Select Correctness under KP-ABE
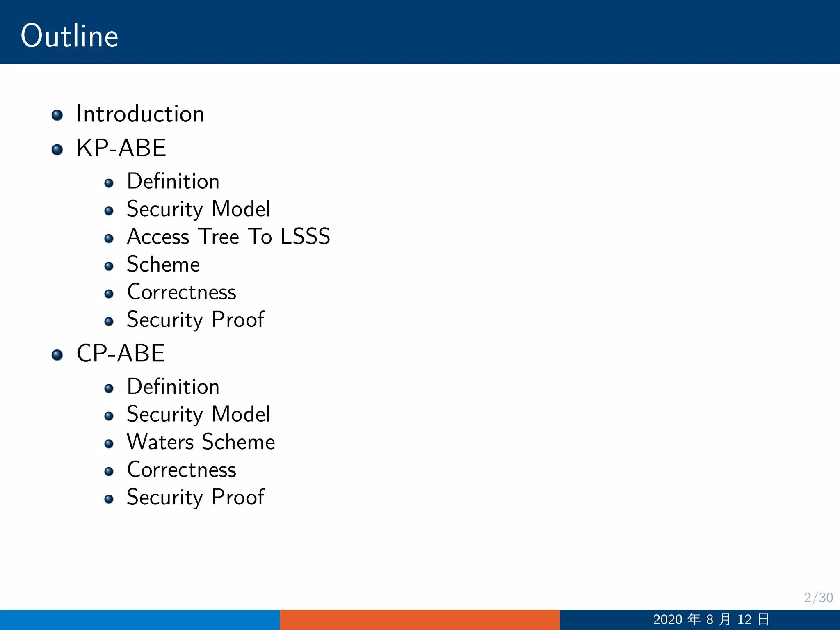The width and height of the screenshot is (840, 630). (x=182, y=292)
